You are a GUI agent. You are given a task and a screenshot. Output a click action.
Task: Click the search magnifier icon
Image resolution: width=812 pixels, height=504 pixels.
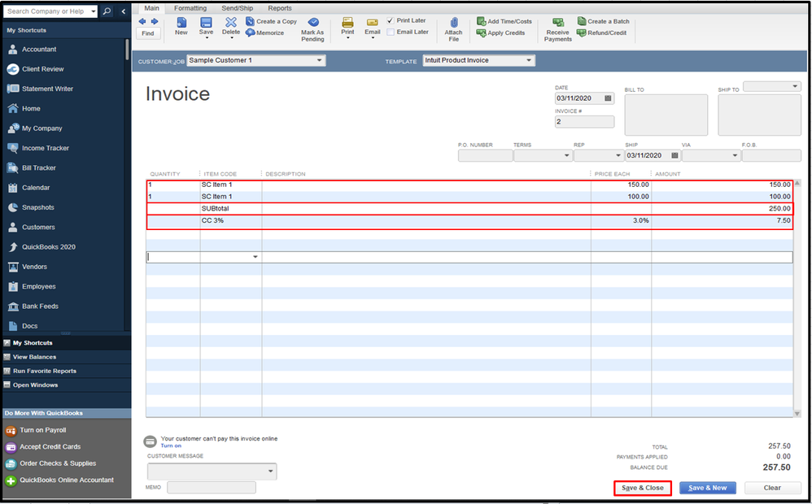pyautogui.click(x=107, y=11)
